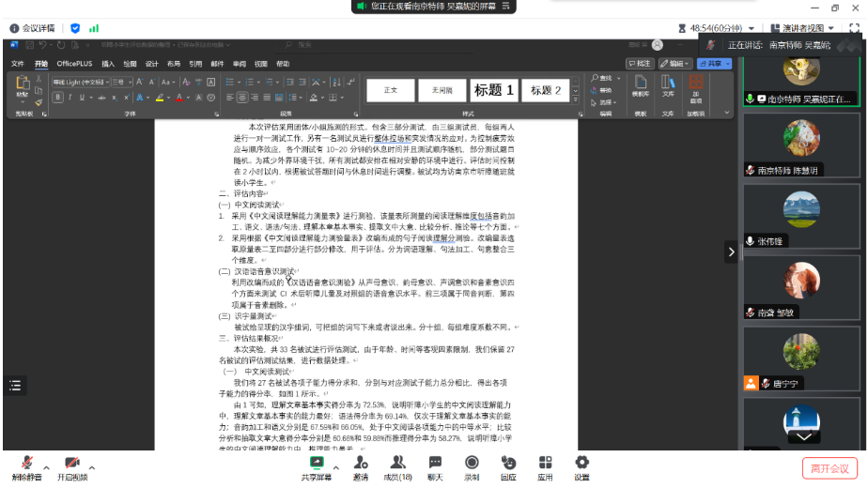Click the 离开会议 leave meeting button
Viewport: 868px width, 488px height.
click(829, 468)
